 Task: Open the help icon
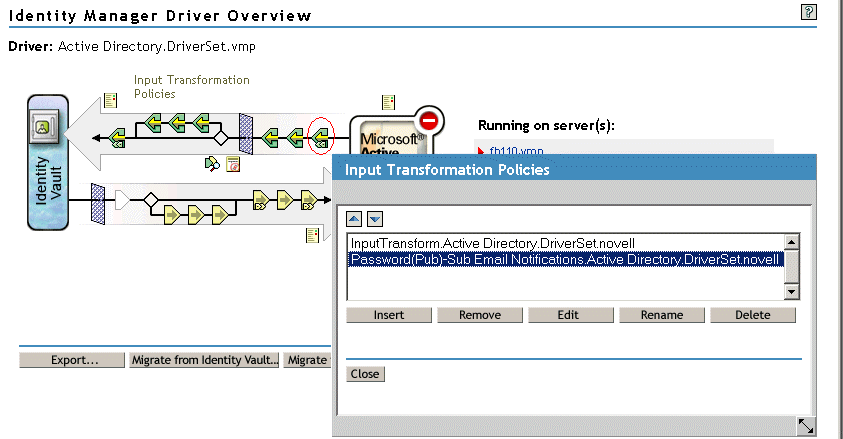pos(809,12)
